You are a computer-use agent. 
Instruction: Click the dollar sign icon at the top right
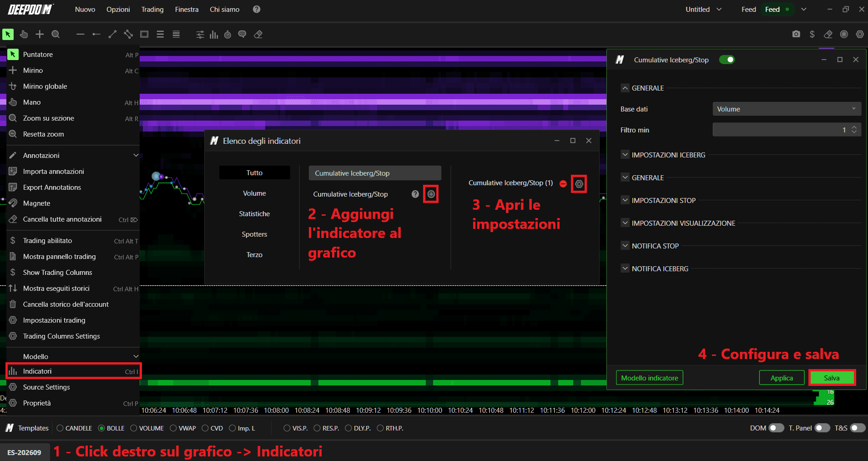point(812,34)
